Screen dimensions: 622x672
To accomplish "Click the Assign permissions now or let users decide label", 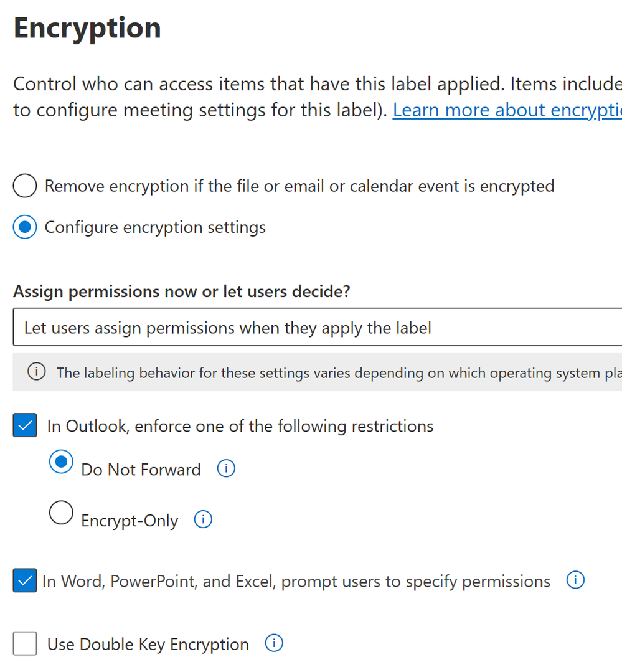I will point(182,292).
